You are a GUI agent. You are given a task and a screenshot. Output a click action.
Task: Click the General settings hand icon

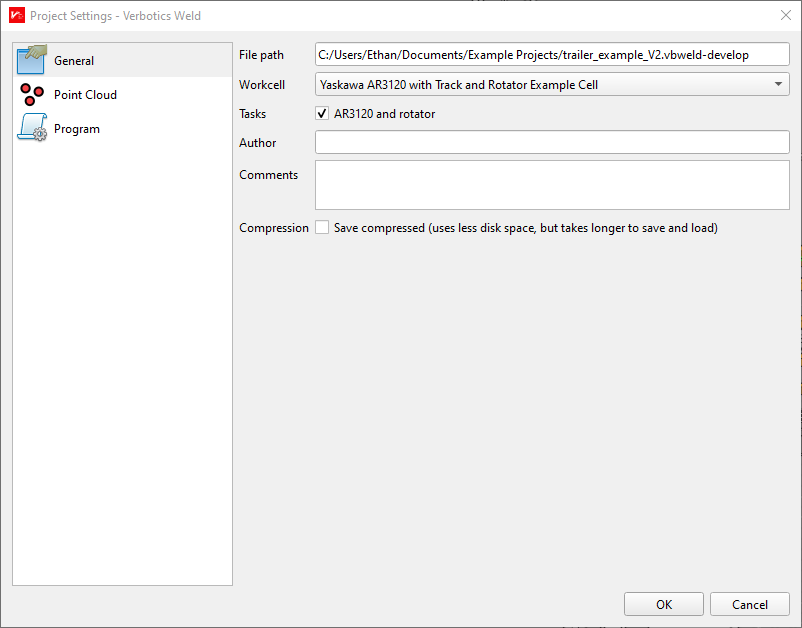(x=32, y=60)
